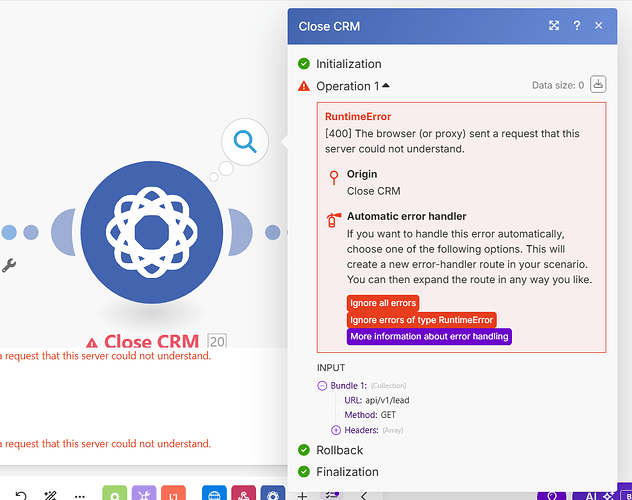632x500 pixels.
Task: Click the plus add-favorite icon
Action: pyautogui.click(x=302, y=496)
